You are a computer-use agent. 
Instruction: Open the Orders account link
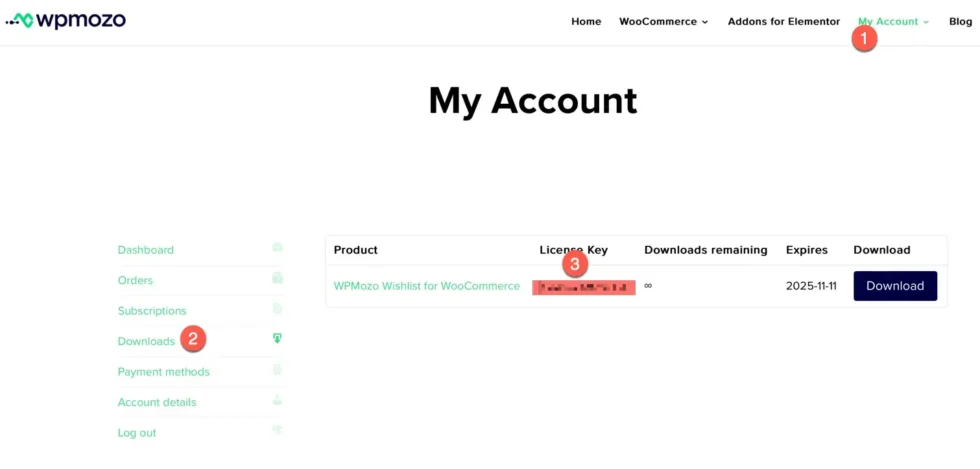tap(135, 280)
